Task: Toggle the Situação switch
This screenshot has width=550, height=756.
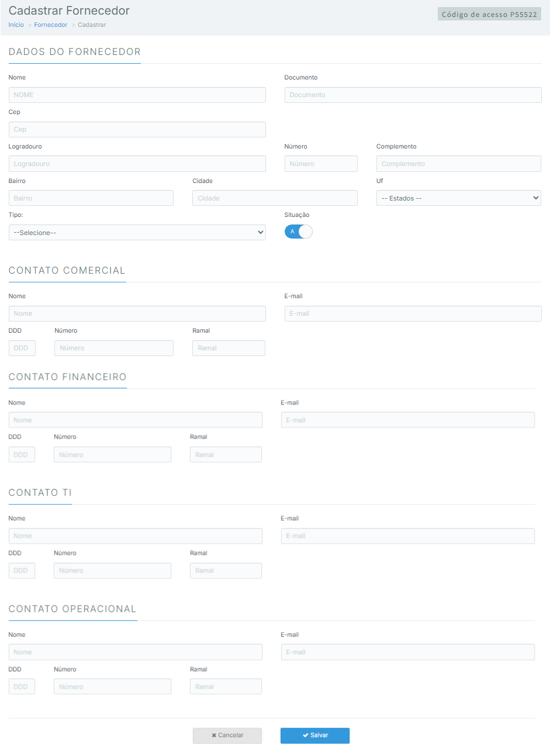Action: [299, 232]
